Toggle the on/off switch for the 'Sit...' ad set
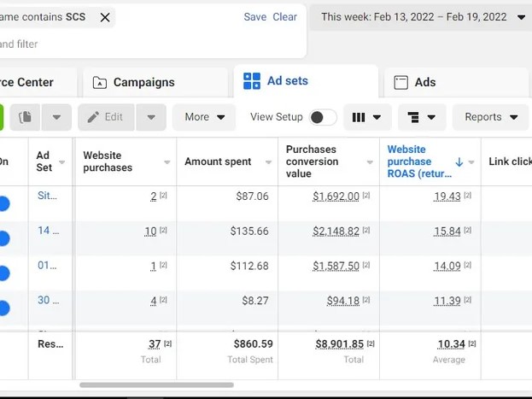This screenshot has height=399, width=532. [4, 203]
